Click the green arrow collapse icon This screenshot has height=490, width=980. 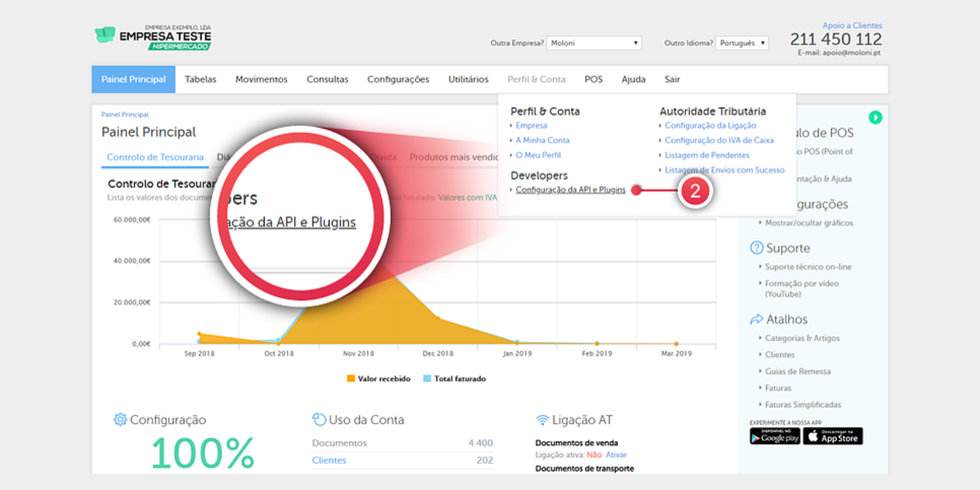pyautogui.click(x=875, y=117)
